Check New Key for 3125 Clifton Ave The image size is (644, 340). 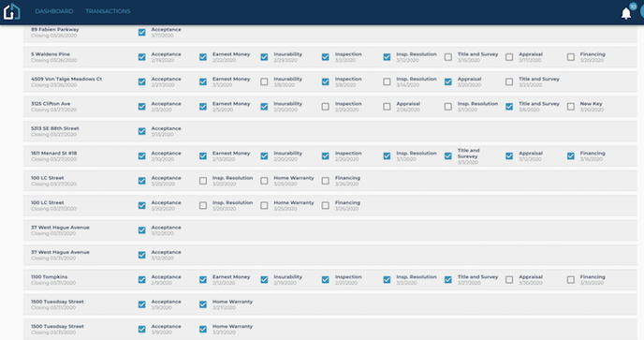[x=570, y=107]
